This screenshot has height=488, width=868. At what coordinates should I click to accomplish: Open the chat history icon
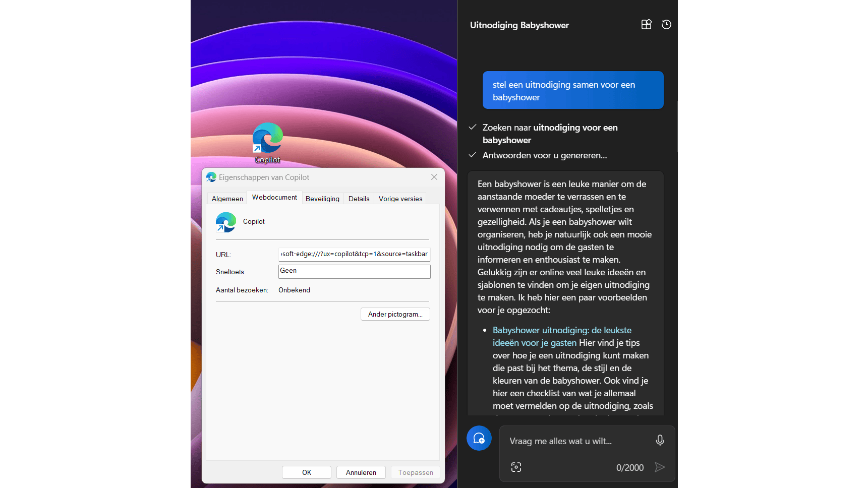point(666,25)
